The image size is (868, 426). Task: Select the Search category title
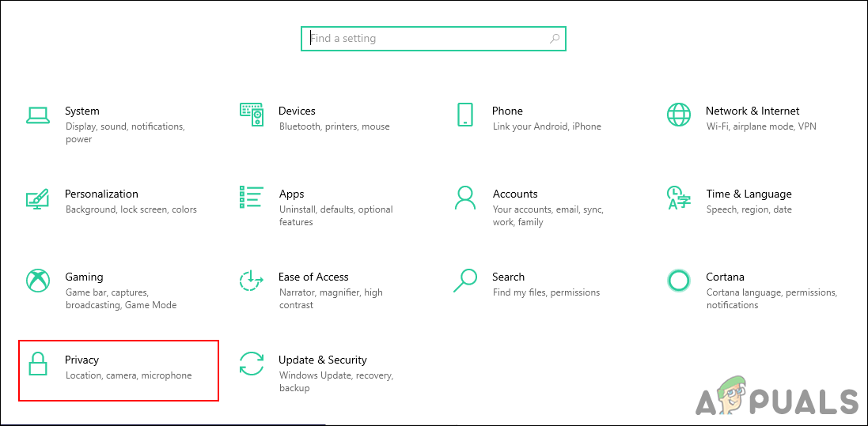coord(508,277)
